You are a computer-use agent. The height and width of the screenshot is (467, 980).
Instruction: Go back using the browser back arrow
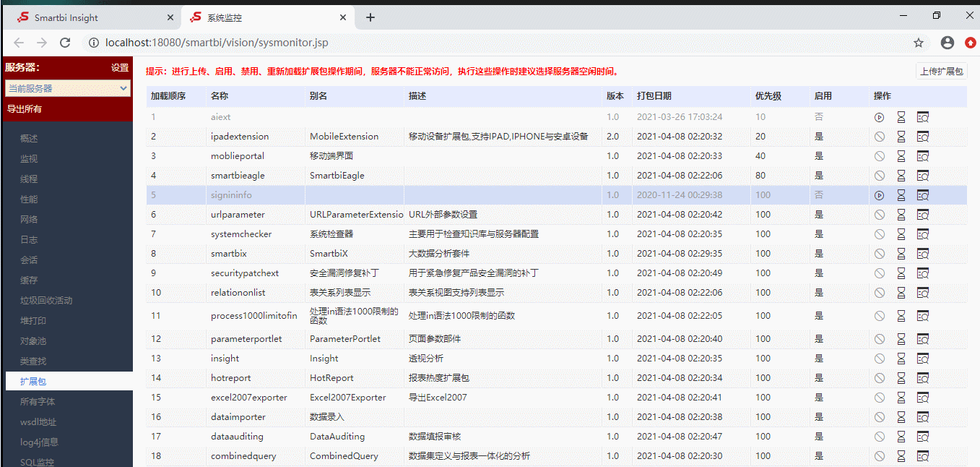pyautogui.click(x=19, y=43)
